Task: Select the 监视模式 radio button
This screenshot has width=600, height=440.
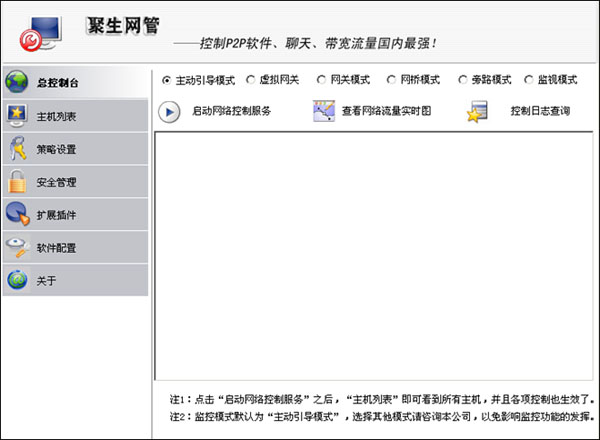Action: [528, 80]
